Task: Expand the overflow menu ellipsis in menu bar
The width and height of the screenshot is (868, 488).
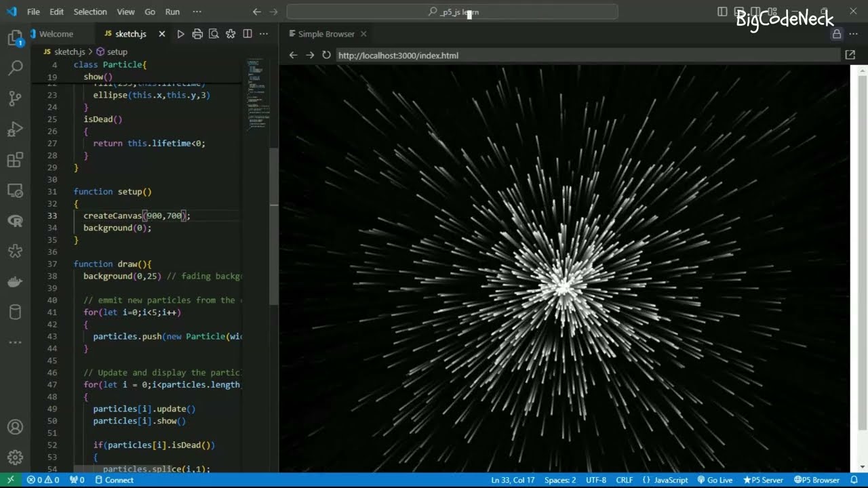Action: (197, 12)
